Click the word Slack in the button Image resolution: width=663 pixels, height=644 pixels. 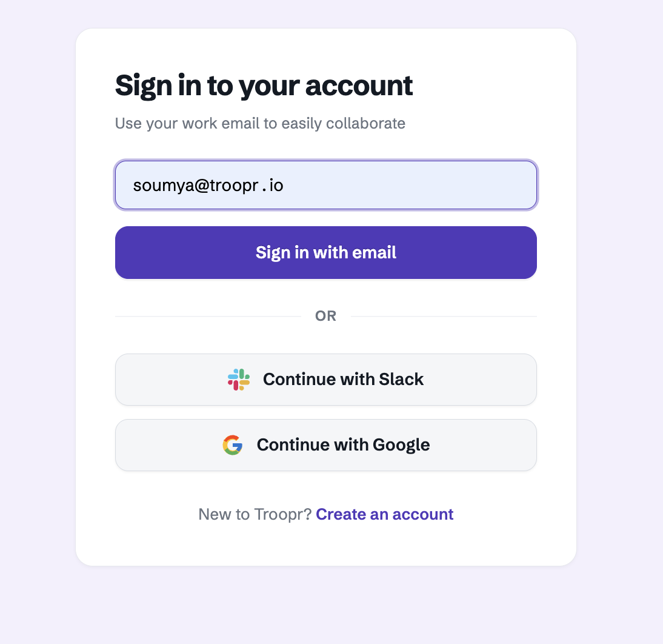click(401, 380)
